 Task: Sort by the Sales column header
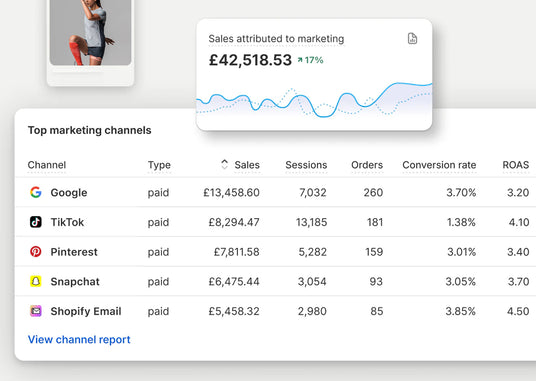247,165
